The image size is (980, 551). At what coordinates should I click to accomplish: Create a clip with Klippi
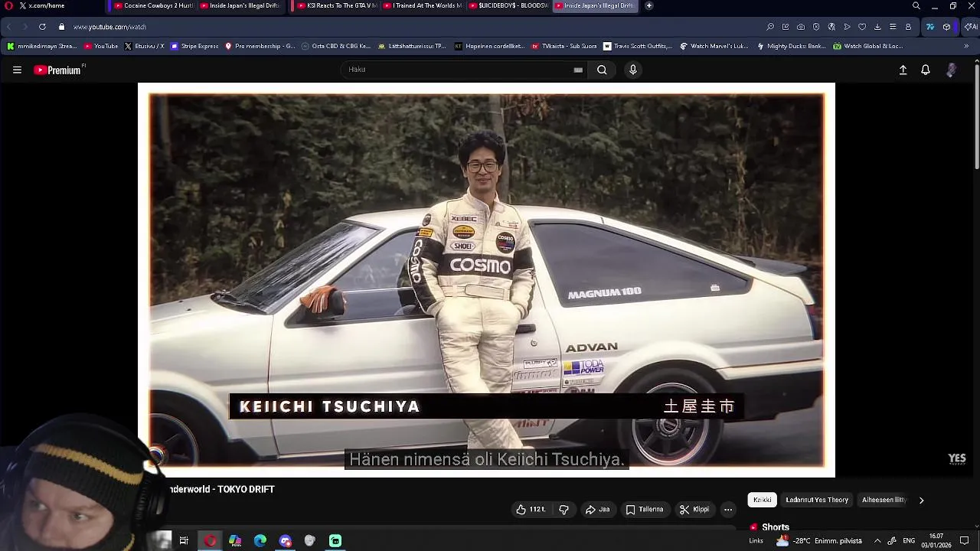694,510
